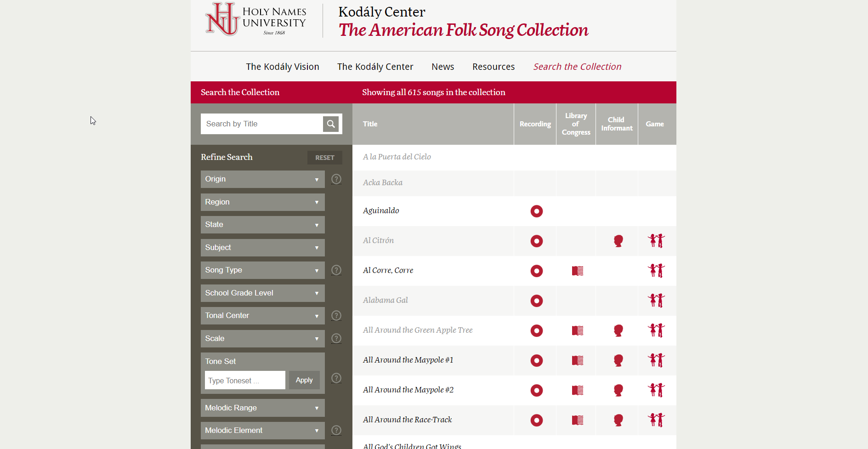Open the Resources menu
The height and width of the screenshot is (449, 868).
[x=494, y=67]
